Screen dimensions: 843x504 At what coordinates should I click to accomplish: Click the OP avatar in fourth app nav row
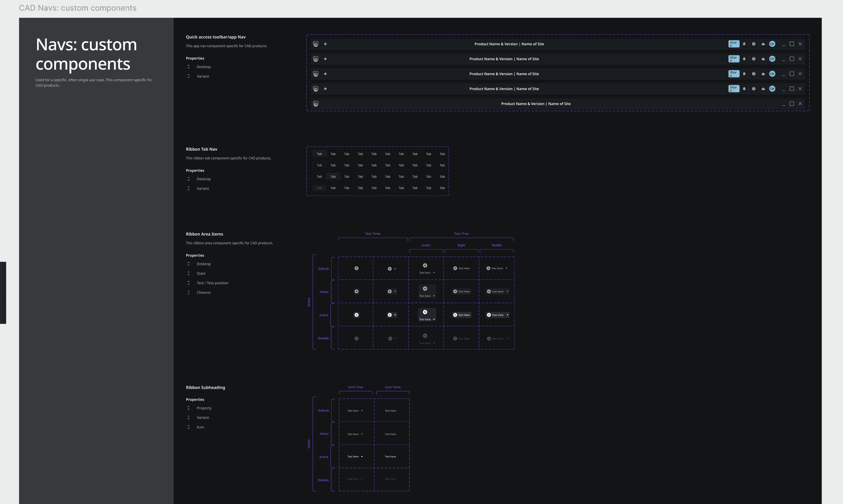tap(772, 89)
